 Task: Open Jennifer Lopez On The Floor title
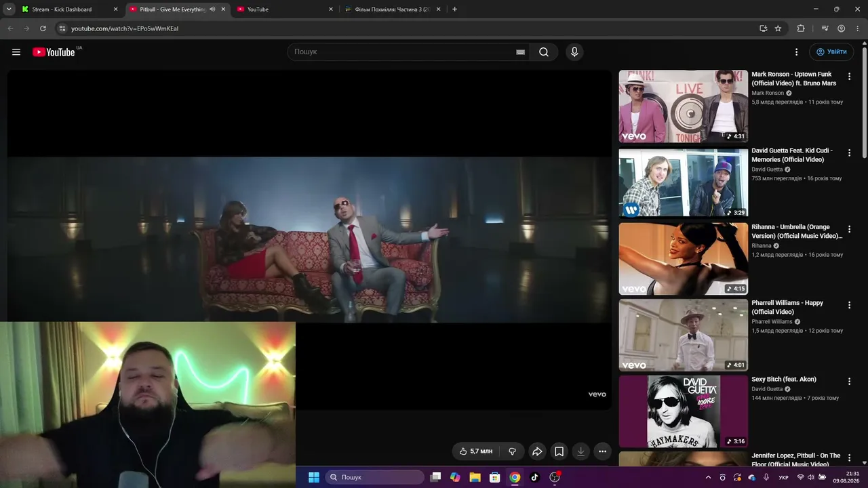tap(796, 460)
